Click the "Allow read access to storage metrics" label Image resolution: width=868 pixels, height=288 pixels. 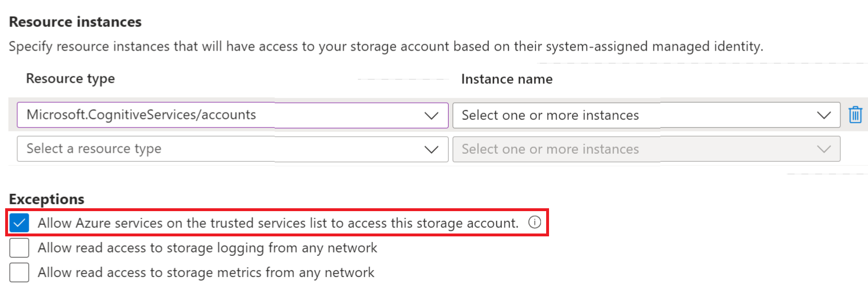pos(206,273)
